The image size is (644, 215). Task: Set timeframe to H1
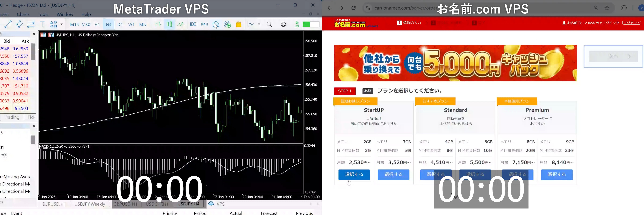click(97, 25)
